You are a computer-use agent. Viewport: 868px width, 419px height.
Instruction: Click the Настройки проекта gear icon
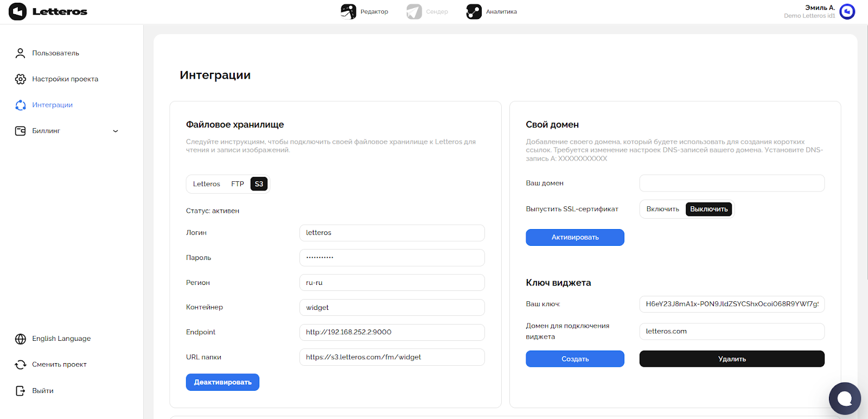pos(21,79)
